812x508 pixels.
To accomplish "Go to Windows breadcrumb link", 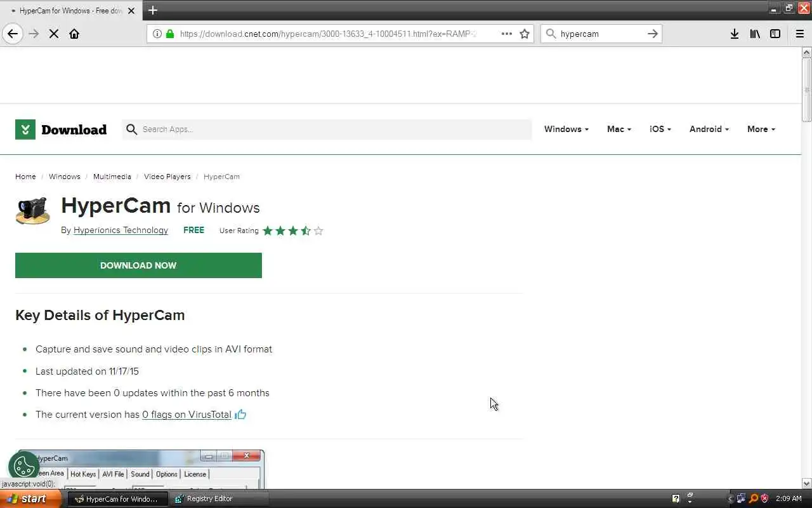I will tap(65, 177).
